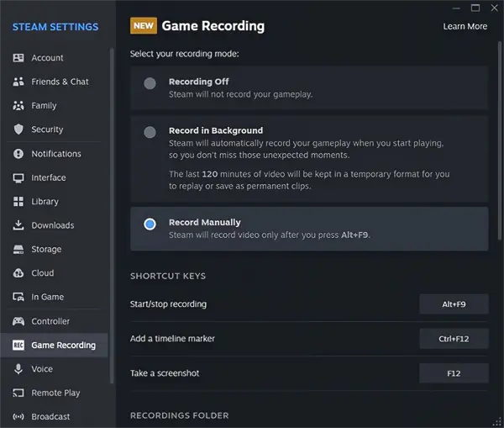The image size is (504, 428).
Task: Click the Security shield icon
Action: point(18,129)
